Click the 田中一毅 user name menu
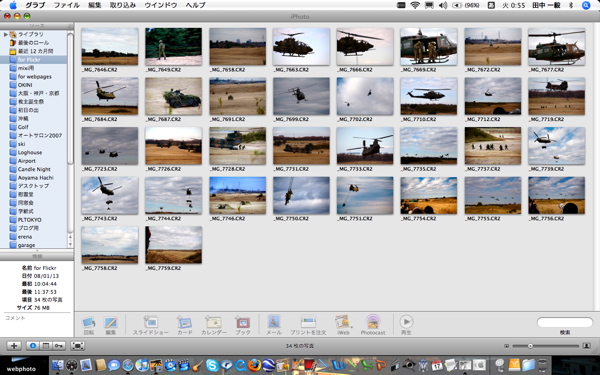 pyautogui.click(x=547, y=5)
